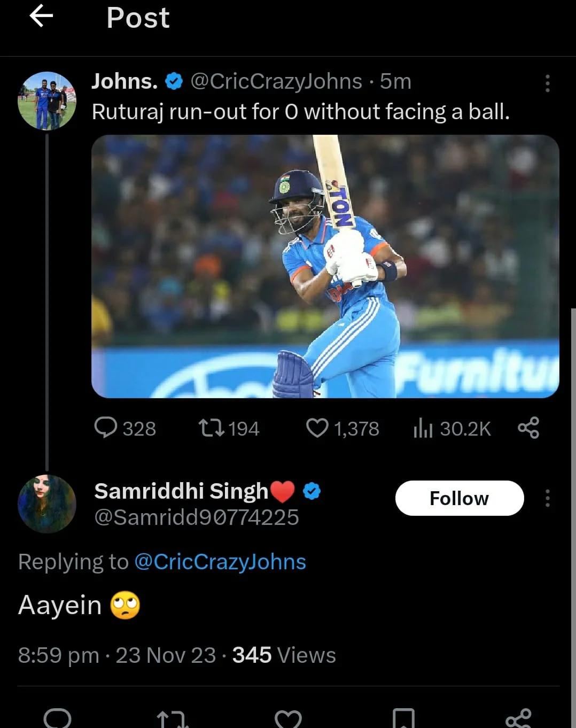Open Samriddhi Singh's profile avatar

[x=47, y=504]
